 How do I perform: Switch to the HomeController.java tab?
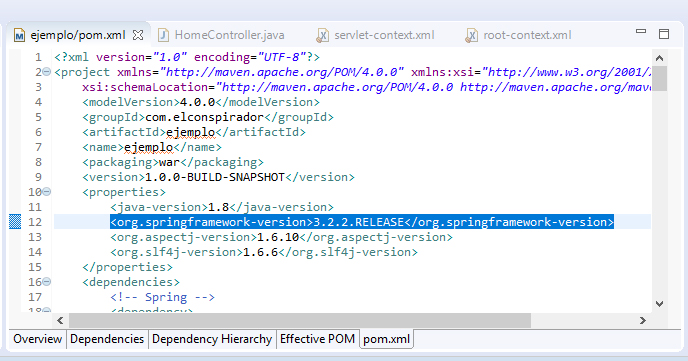coord(221,35)
